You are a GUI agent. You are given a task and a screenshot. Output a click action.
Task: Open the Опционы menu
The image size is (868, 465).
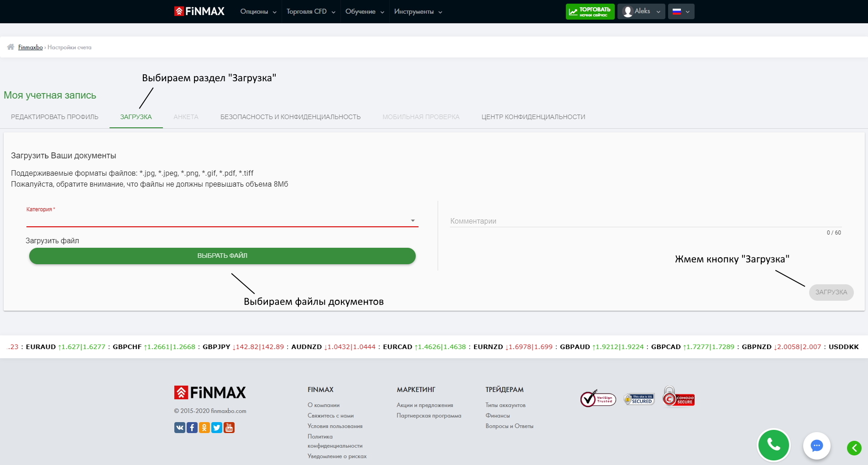tap(258, 11)
